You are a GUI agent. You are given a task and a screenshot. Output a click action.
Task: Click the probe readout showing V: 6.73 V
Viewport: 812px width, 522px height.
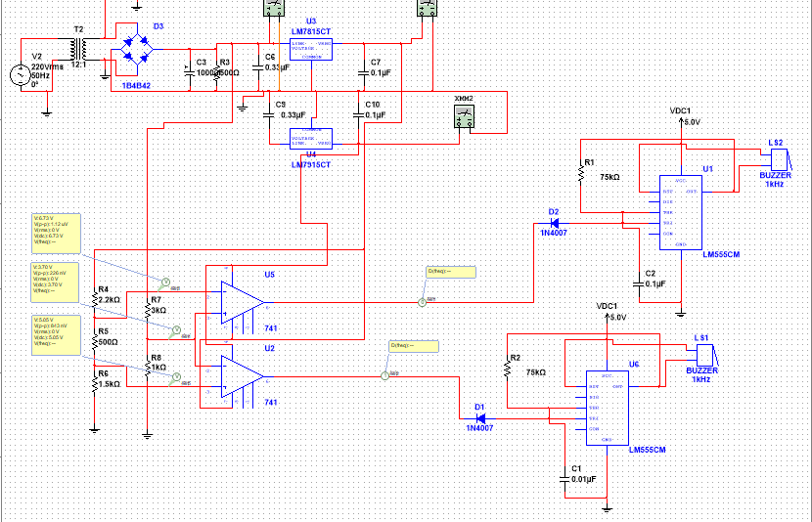[56, 234]
